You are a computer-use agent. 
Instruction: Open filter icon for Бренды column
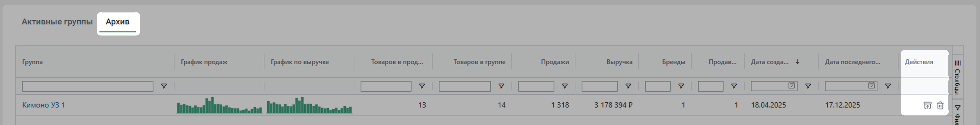[681, 87]
